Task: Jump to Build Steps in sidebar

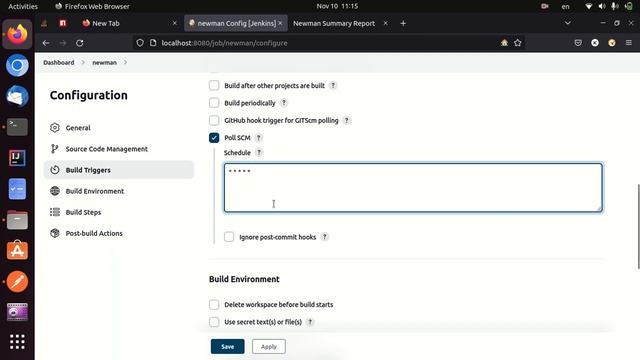Action: click(x=119, y=212)
